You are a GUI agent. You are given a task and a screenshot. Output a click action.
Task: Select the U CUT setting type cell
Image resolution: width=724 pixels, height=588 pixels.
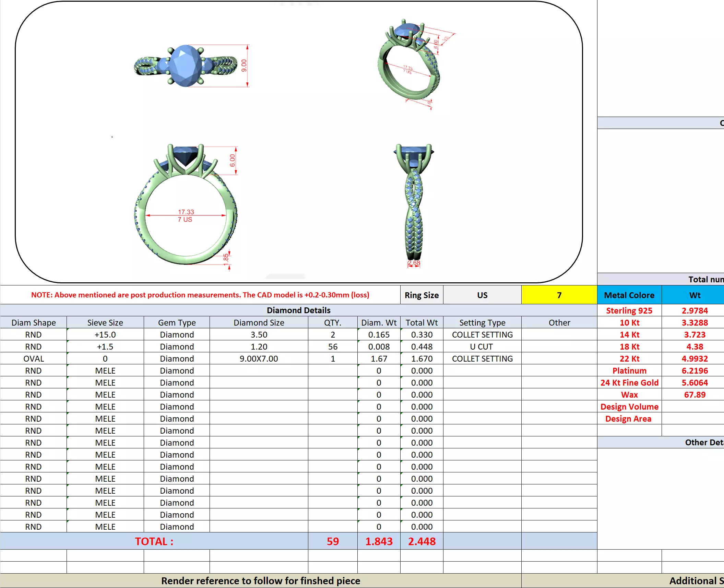(x=482, y=346)
